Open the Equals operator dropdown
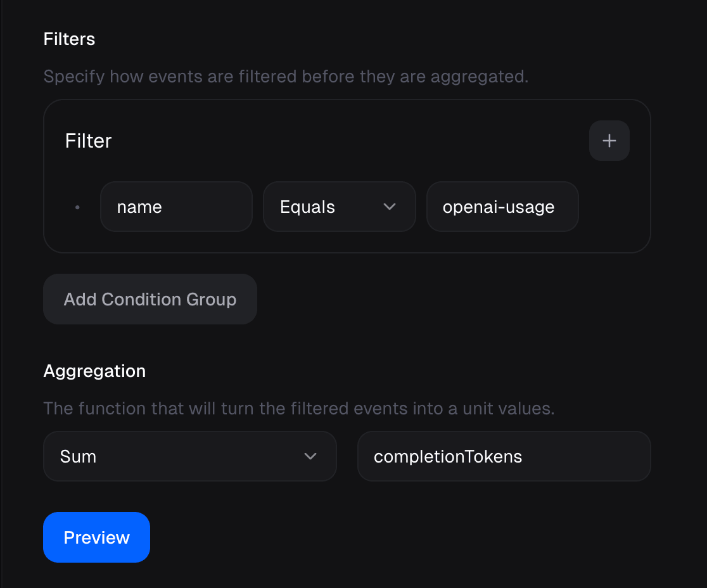Viewport: 707px width, 588px height. coord(339,207)
